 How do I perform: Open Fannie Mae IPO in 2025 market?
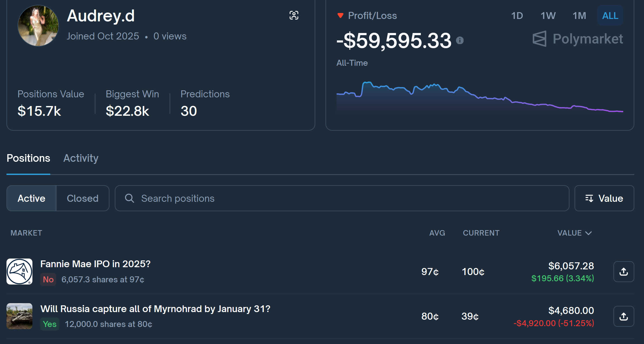(x=95, y=264)
